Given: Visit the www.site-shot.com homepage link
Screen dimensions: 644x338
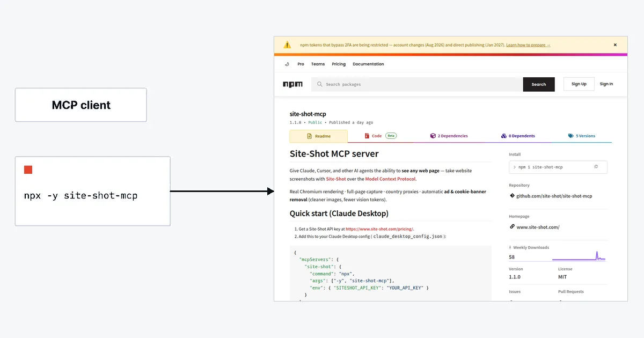Looking at the screenshot, I should coord(538,227).
